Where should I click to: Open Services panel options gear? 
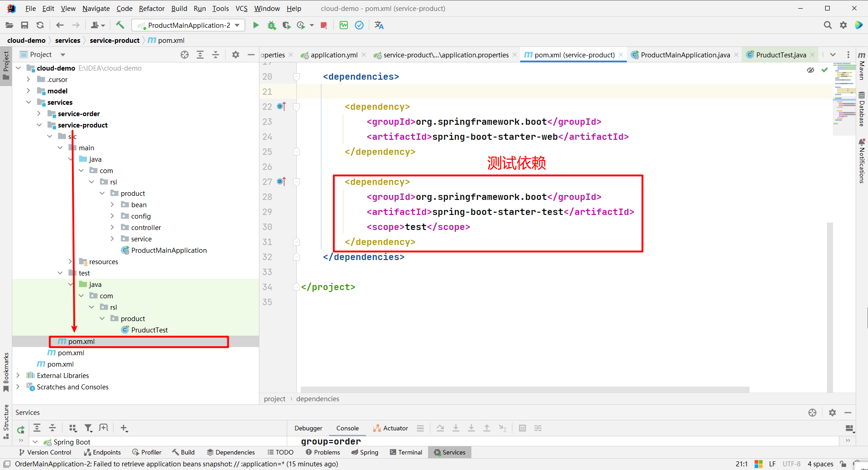coord(832,413)
